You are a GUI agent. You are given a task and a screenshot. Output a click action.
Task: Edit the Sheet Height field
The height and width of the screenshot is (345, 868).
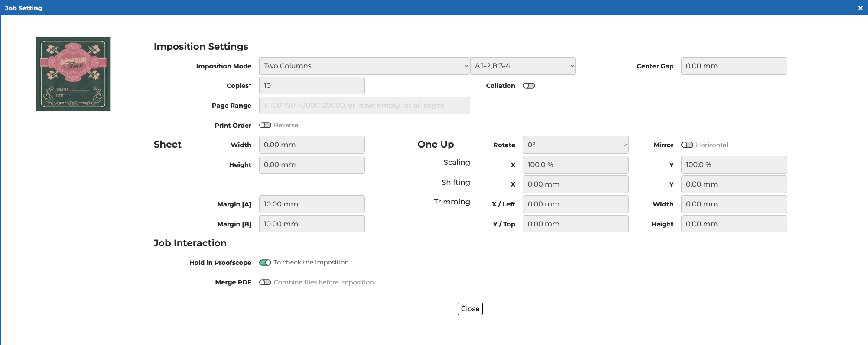(312, 165)
